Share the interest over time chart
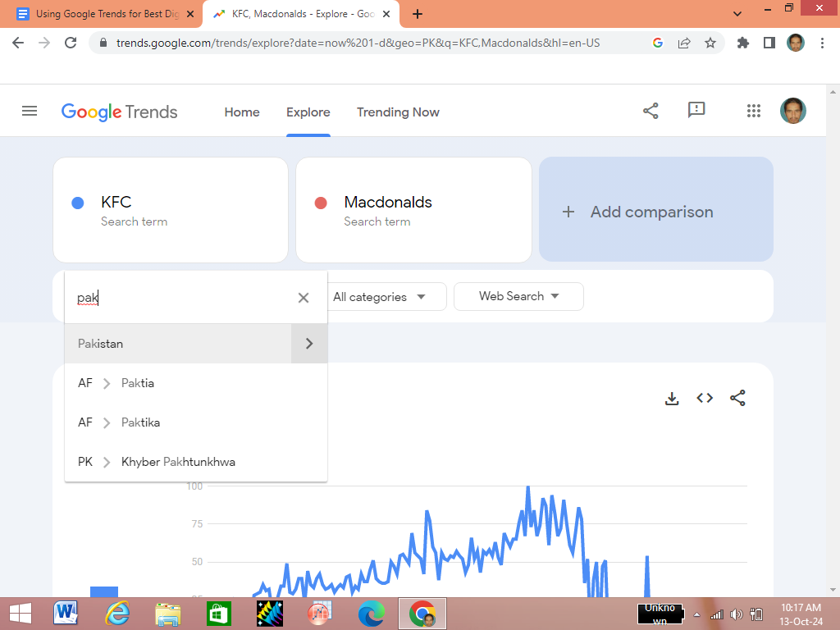Image resolution: width=840 pixels, height=630 pixels. point(737,398)
